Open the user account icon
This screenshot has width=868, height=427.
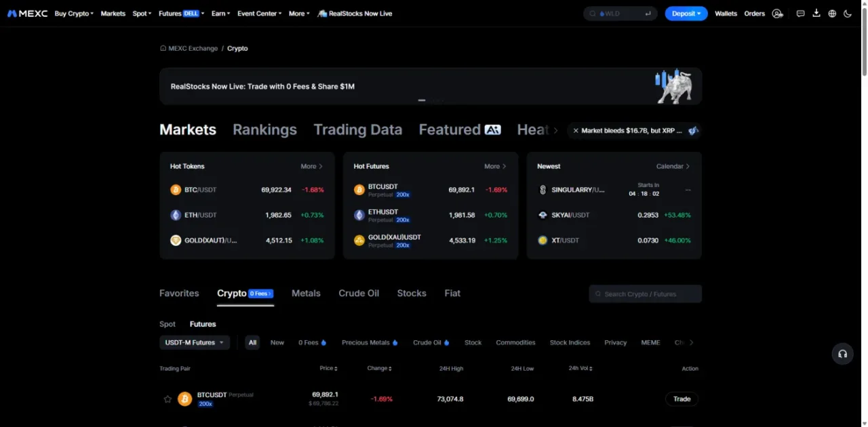tap(778, 14)
